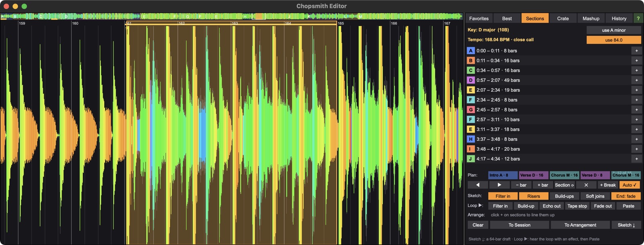Image resolution: width=644 pixels, height=245 pixels.
Task: Select the Verse D · 8 plan chip
Action: (x=595, y=175)
